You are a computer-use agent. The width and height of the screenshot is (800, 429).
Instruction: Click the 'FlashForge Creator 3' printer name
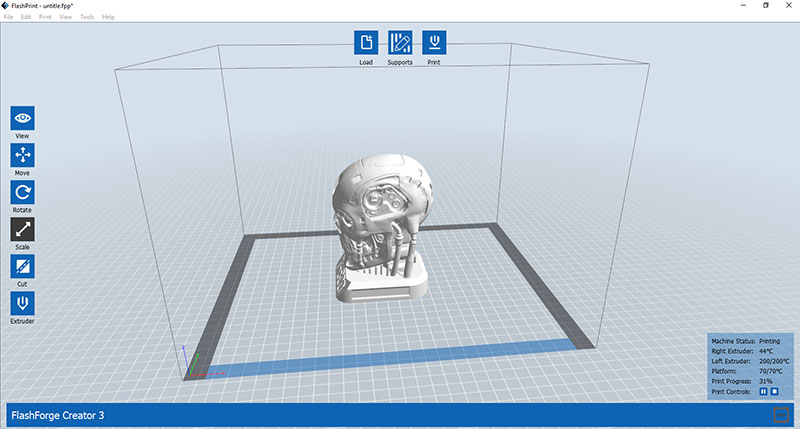(58, 415)
